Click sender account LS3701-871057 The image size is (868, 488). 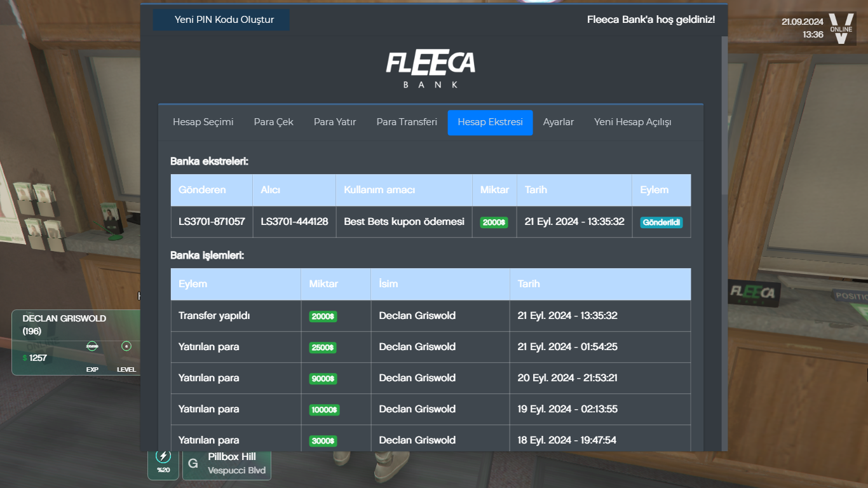tap(212, 222)
